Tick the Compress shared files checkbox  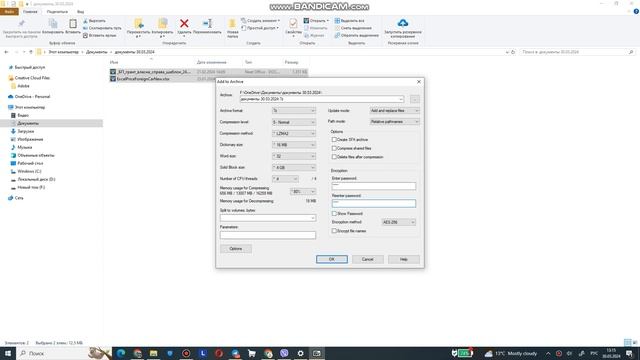click(334, 148)
